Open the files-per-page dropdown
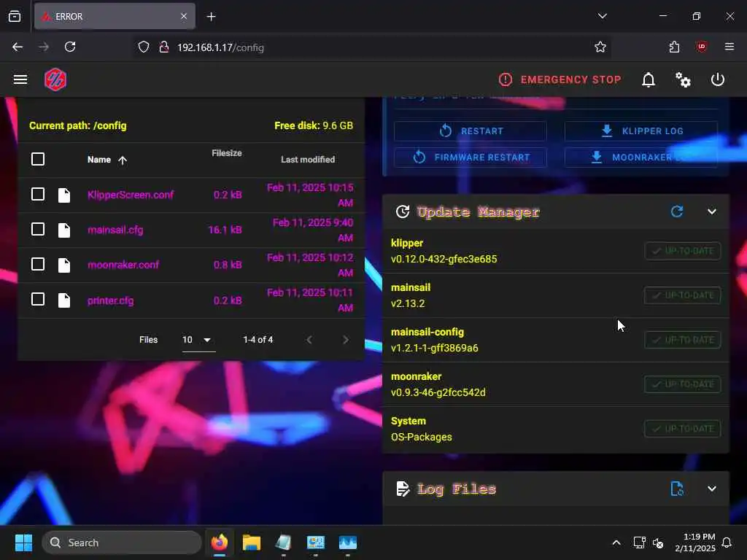Screen dimensions: 747x560 point(198,340)
